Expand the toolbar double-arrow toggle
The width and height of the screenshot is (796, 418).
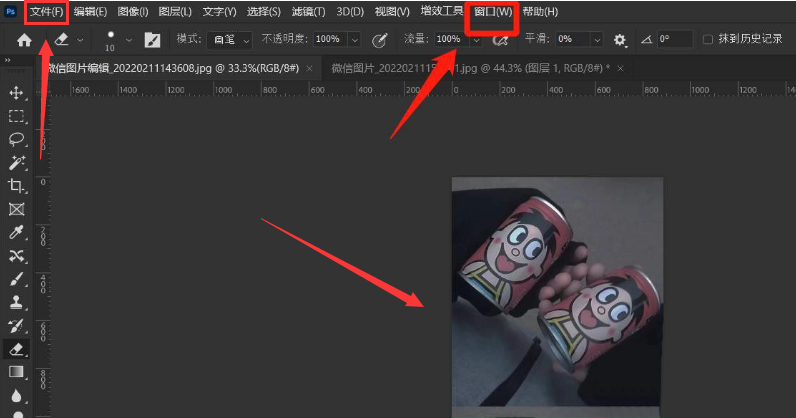8,60
